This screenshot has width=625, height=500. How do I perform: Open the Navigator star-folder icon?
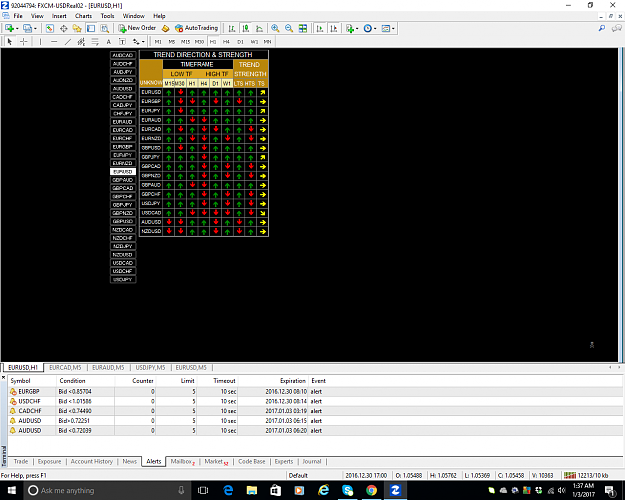point(77,28)
